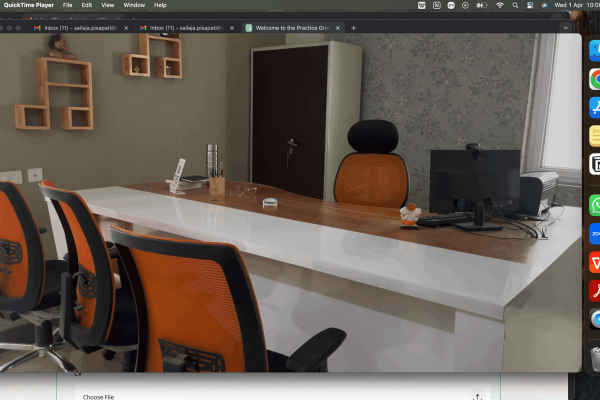Open WhatsApp from the Dock
The image size is (600, 400).
pos(595,206)
